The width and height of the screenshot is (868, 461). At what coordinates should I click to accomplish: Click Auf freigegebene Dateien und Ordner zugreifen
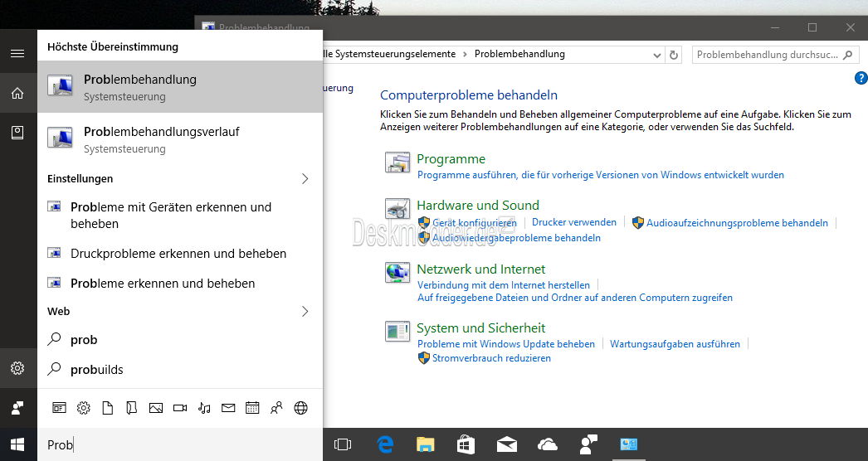pyautogui.click(x=575, y=298)
